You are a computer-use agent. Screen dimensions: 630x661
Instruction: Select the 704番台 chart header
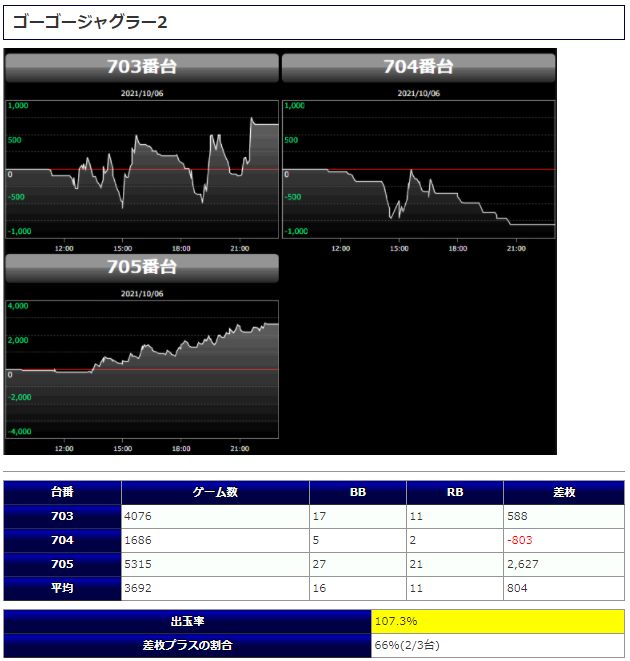418,67
